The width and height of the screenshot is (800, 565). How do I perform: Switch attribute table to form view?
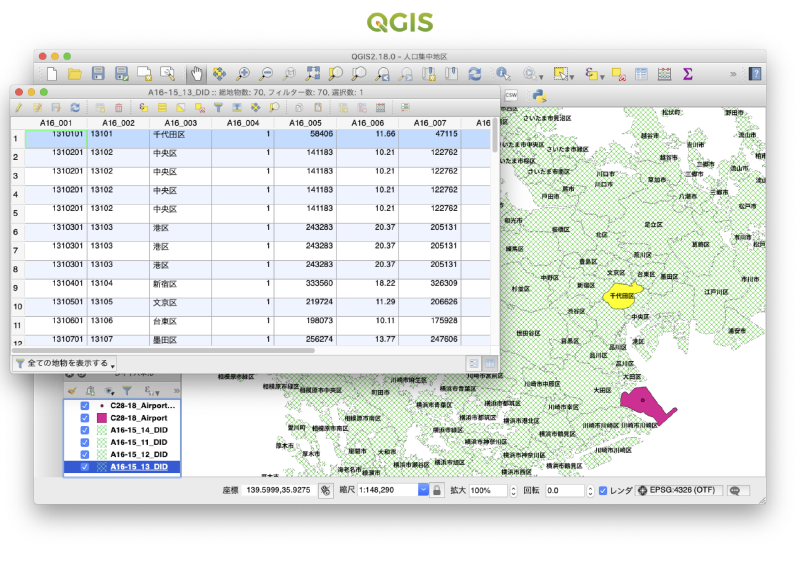[x=474, y=363]
